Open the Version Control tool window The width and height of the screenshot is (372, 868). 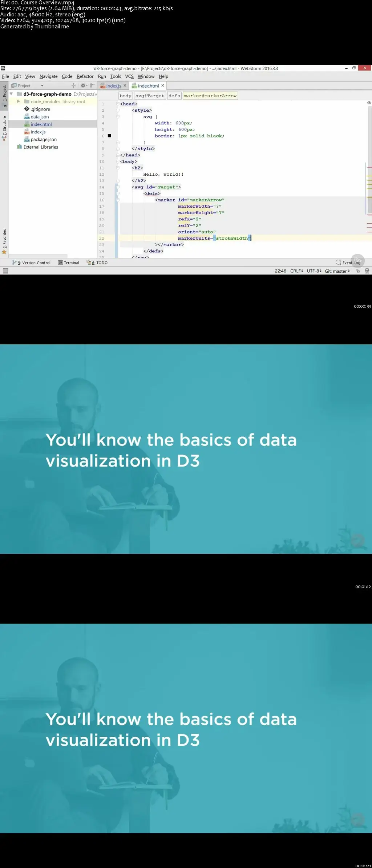[x=31, y=263]
